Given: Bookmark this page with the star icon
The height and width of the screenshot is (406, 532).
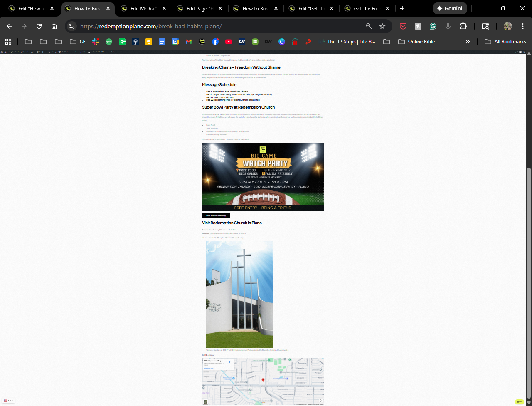Looking at the screenshot, I should click(x=382, y=26).
